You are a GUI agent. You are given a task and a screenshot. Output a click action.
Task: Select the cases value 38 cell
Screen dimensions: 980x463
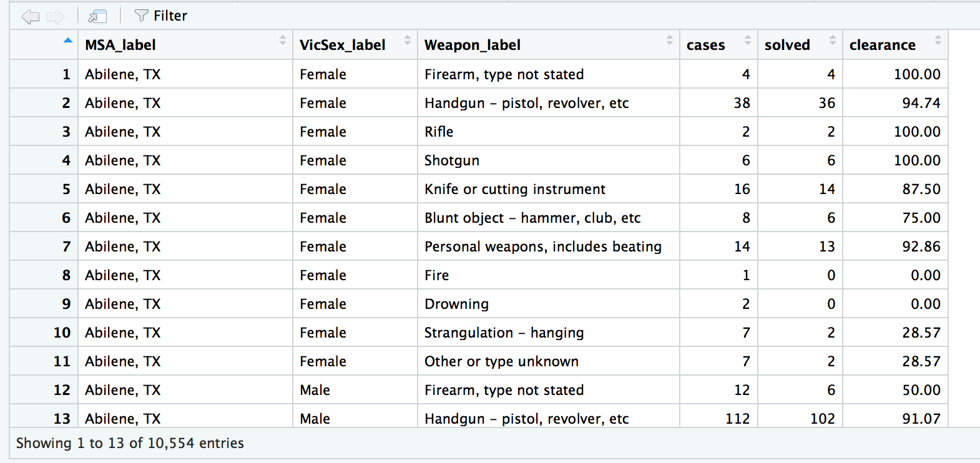click(742, 103)
